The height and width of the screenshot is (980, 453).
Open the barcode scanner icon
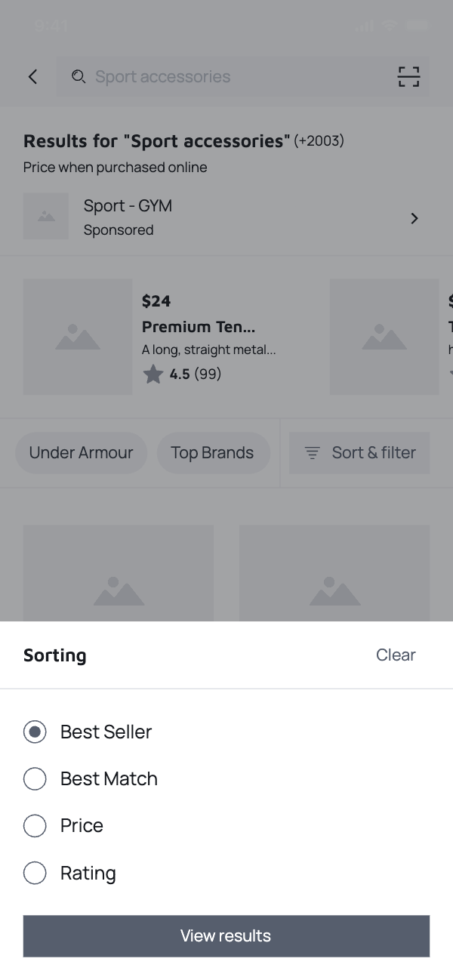[x=408, y=76]
